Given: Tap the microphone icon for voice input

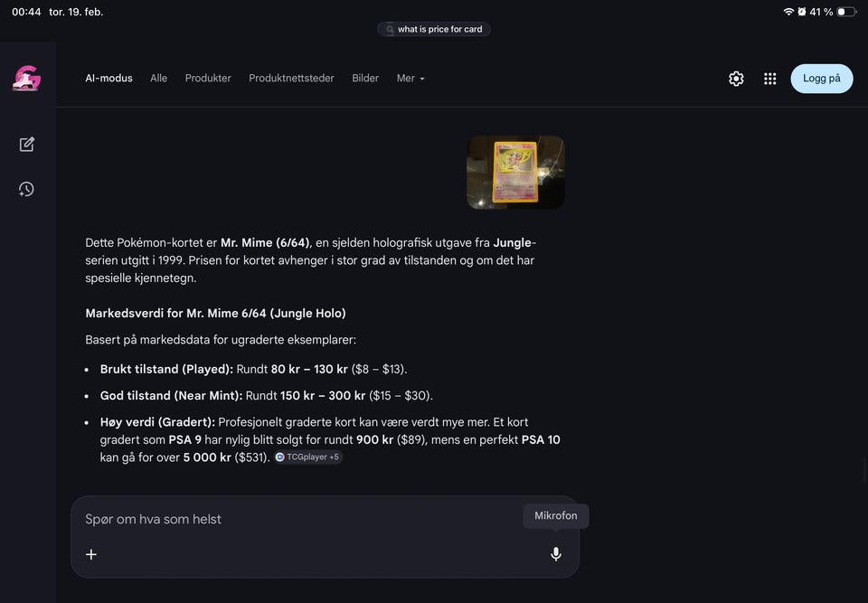Looking at the screenshot, I should point(556,553).
